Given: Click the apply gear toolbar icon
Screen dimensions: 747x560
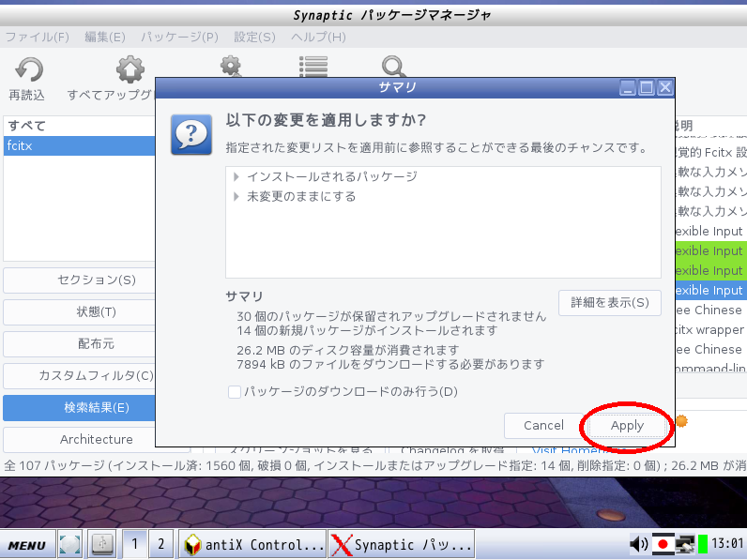Looking at the screenshot, I should (x=231, y=67).
